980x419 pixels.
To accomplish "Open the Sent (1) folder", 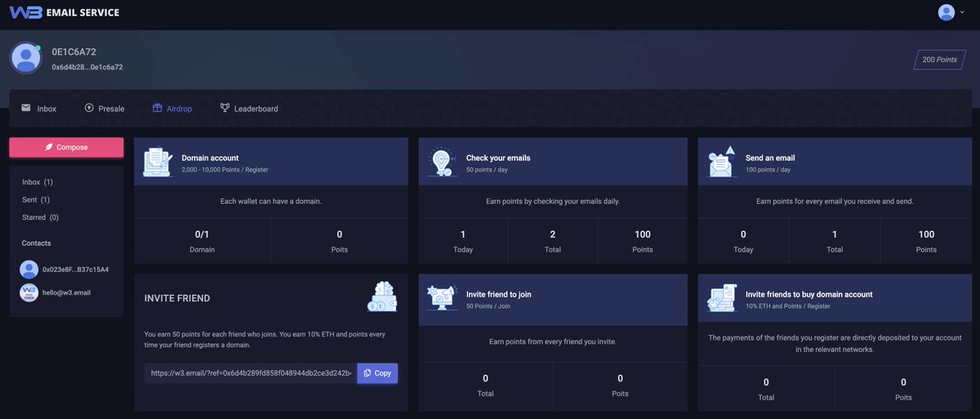I will click(x=36, y=199).
